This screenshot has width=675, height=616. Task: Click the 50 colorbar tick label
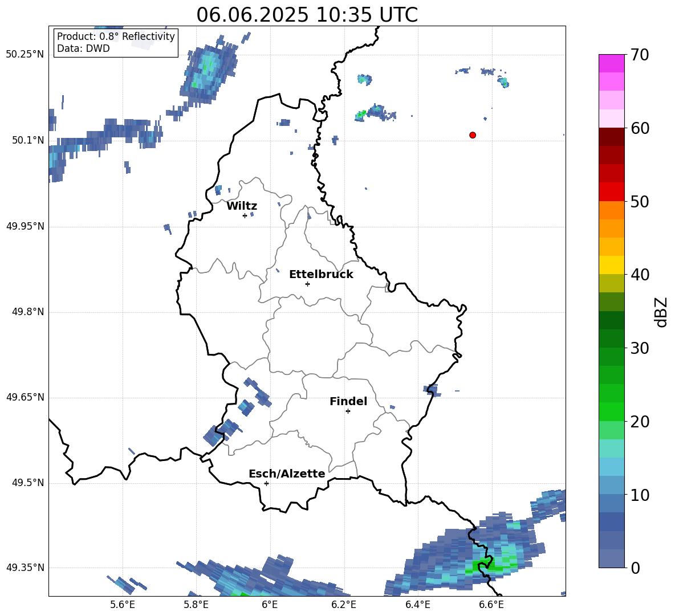(640, 202)
